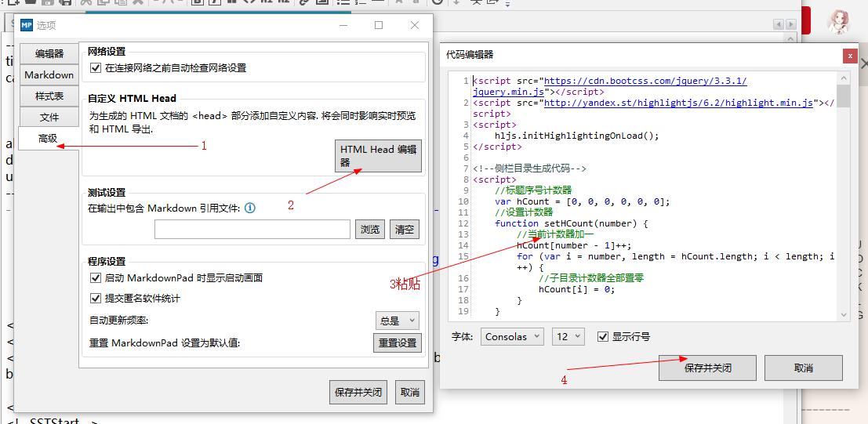Click the code editor scrollbar up arrow
This screenshot has height=424, width=868.
point(844,79)
